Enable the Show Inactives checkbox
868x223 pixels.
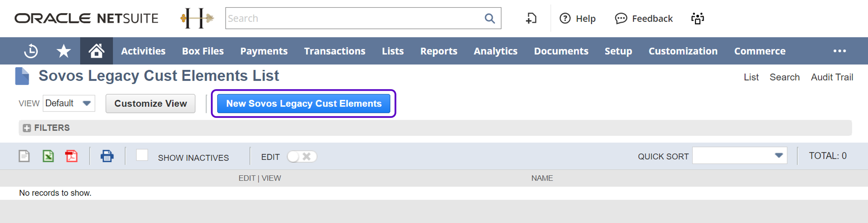pyautogui.click(x=142, y=155)
